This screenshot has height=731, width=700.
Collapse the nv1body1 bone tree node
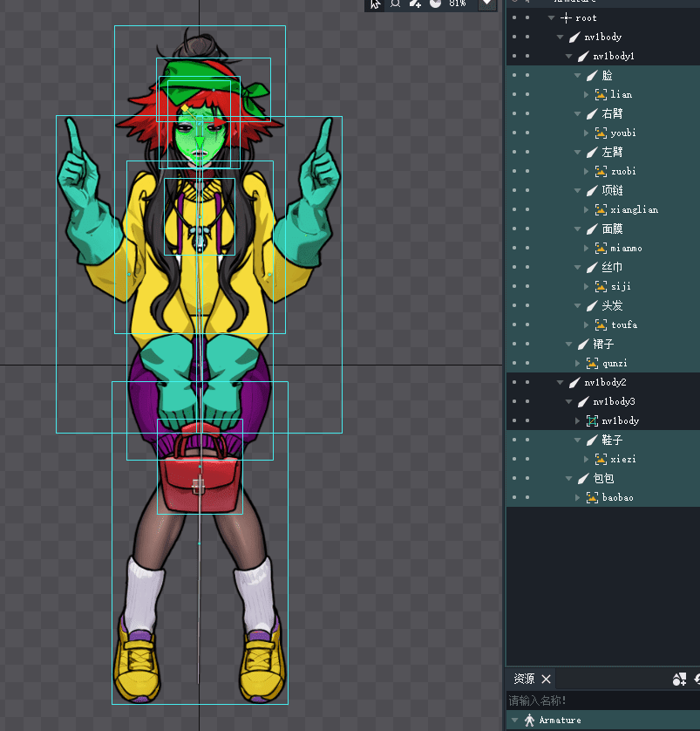[569, 56]
